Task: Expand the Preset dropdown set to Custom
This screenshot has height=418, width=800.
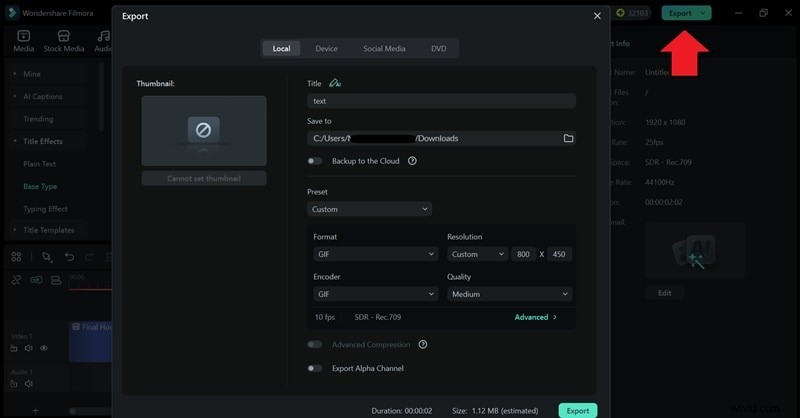Action: 369,209
